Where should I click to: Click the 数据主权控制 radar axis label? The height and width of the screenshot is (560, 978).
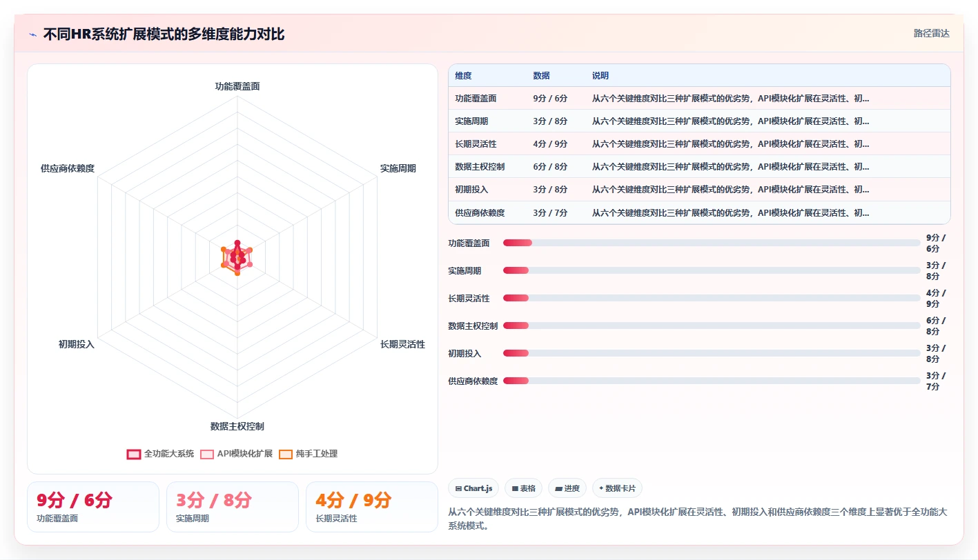click(x=237, y=426)
